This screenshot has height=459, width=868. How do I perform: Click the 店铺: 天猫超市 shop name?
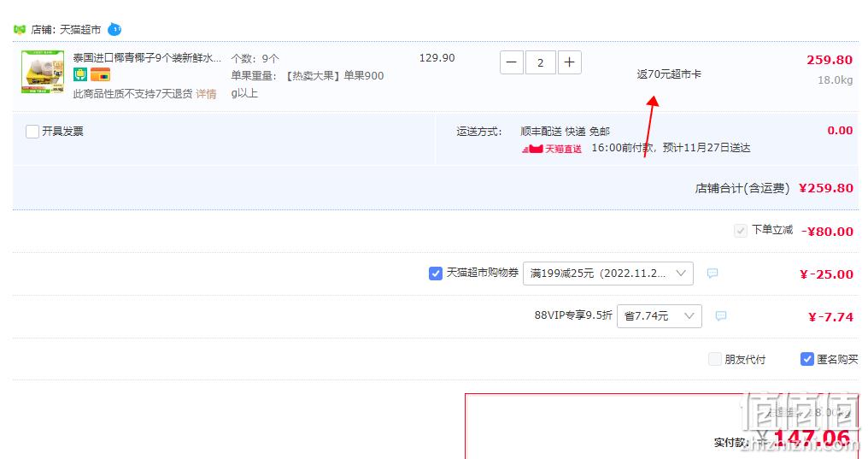coord(66,29)
